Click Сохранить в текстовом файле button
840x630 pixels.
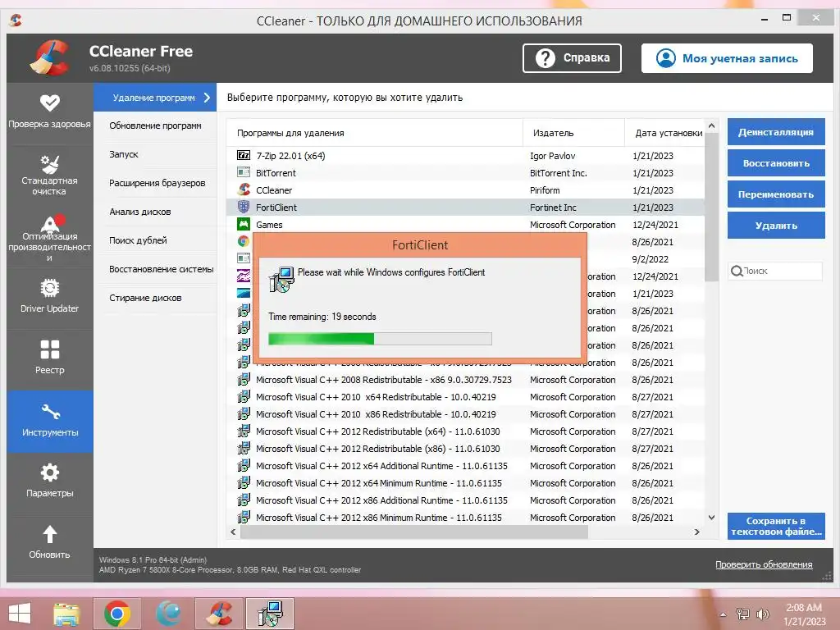pos(776,526)
